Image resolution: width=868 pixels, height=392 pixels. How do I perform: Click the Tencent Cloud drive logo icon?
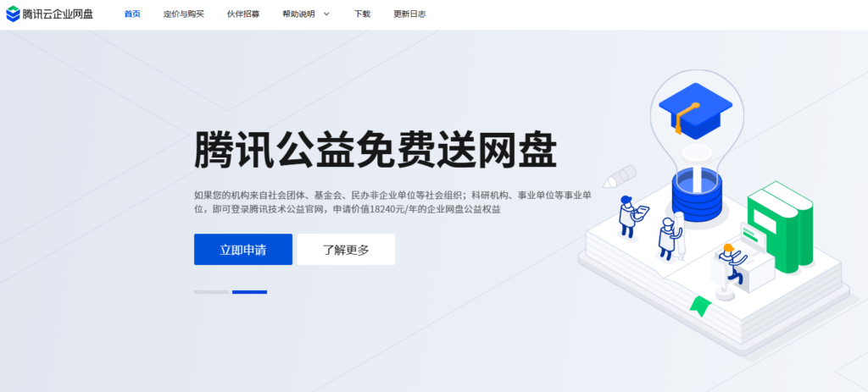pos(13,14)
